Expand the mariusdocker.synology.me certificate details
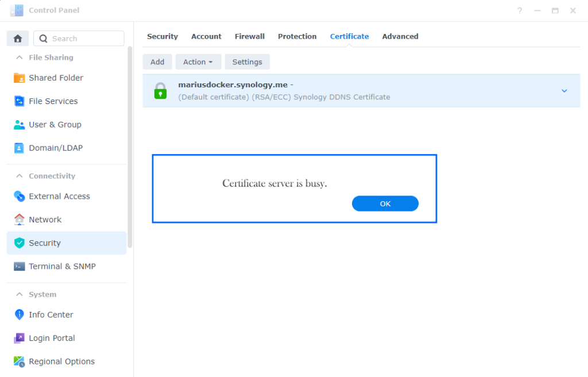Image resolution: width=588 pixels, height=377 pixels. [564, 90]
